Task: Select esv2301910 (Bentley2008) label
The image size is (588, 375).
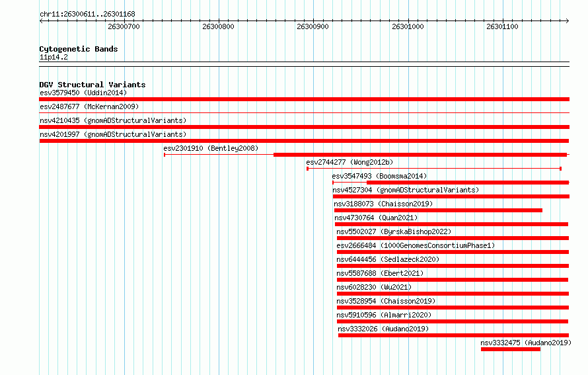Action: point(211,148)
